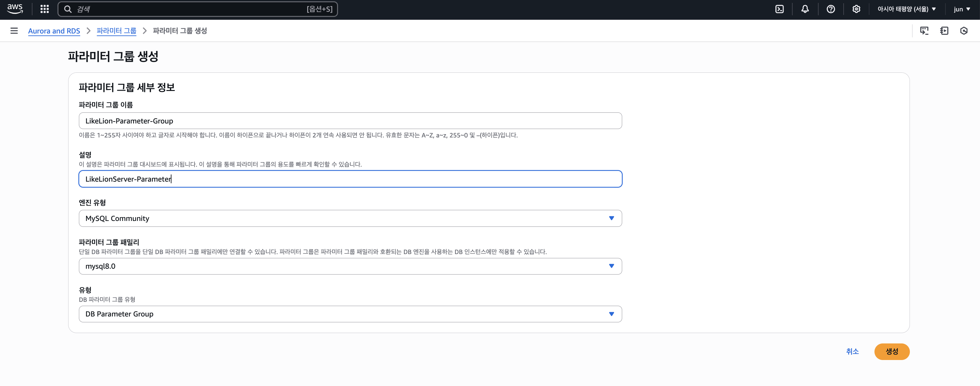Open the rightmost hexagon icon panel

click(x=964, y=31)
